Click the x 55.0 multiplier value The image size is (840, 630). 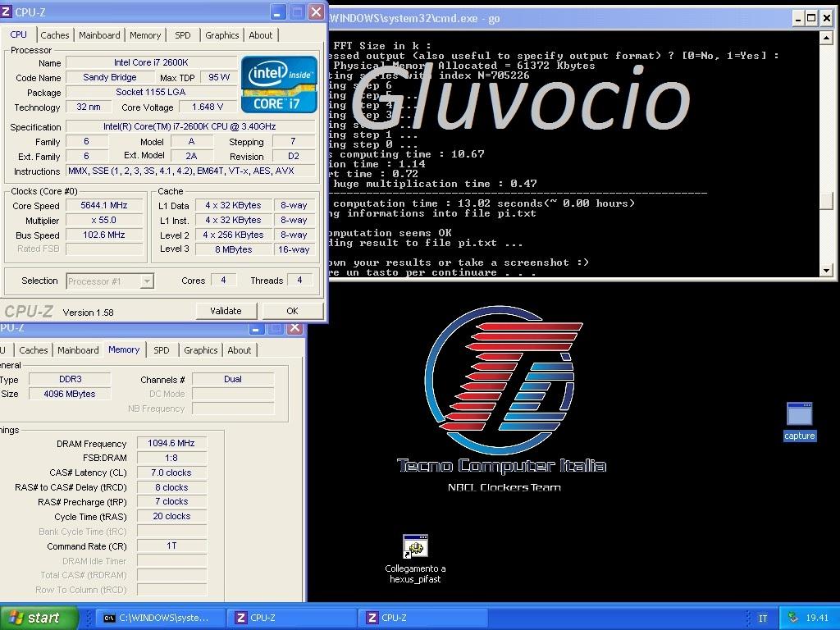point(104,220)
